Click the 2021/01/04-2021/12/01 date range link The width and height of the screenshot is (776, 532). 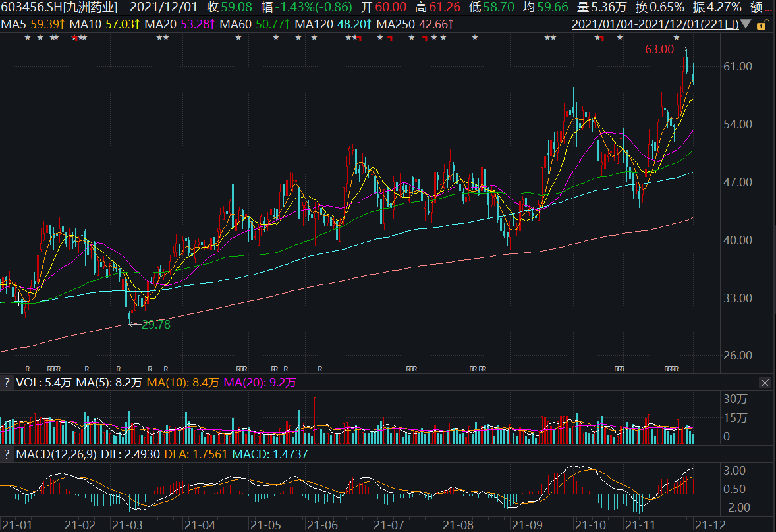655,25
